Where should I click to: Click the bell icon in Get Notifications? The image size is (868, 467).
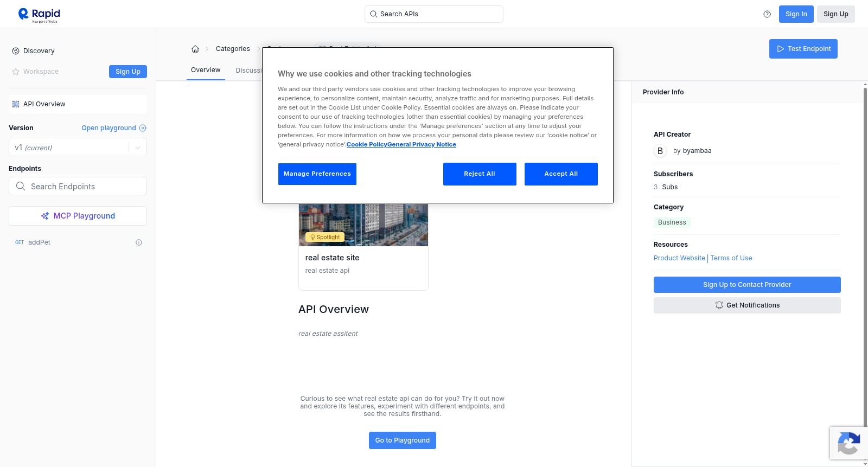(719, 305)
